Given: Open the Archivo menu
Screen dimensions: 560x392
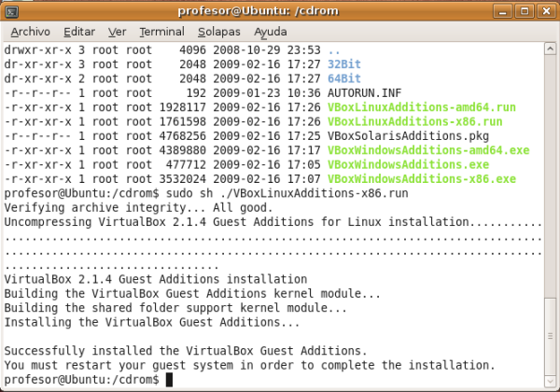Looking at the screenshot, I should [x=30, y=31].
